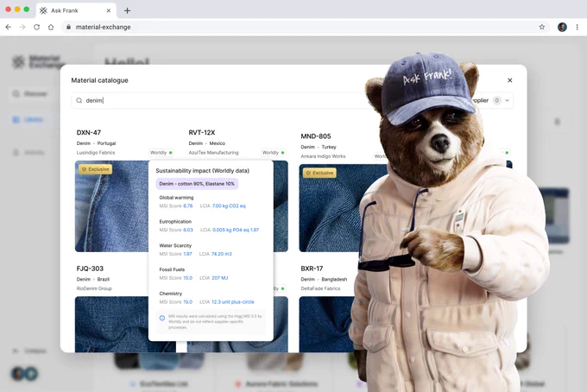Open the BXR-17 material title

[312, 269]
